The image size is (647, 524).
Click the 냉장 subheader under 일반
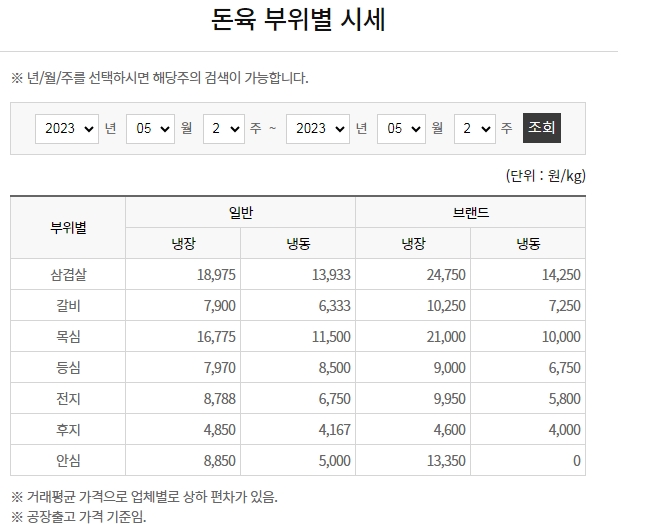pos(183,243)
